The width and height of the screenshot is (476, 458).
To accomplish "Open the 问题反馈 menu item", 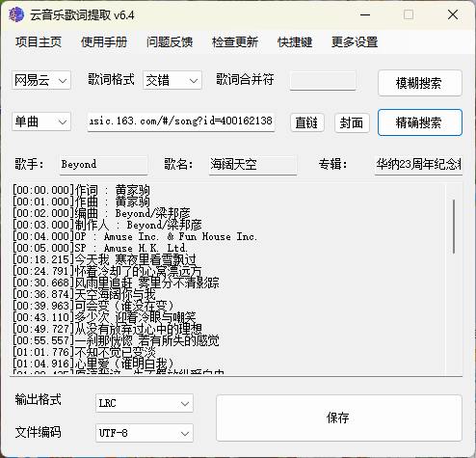I will (170, 42).
